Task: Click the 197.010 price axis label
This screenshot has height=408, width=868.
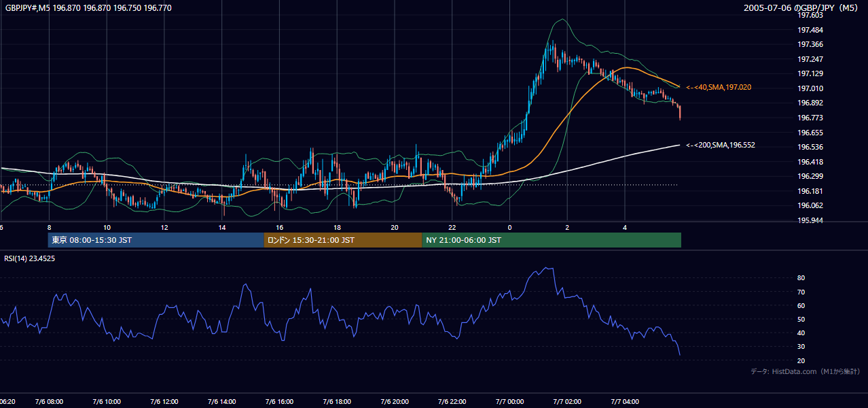Action: pyautogui.click(x=810, y=88)
